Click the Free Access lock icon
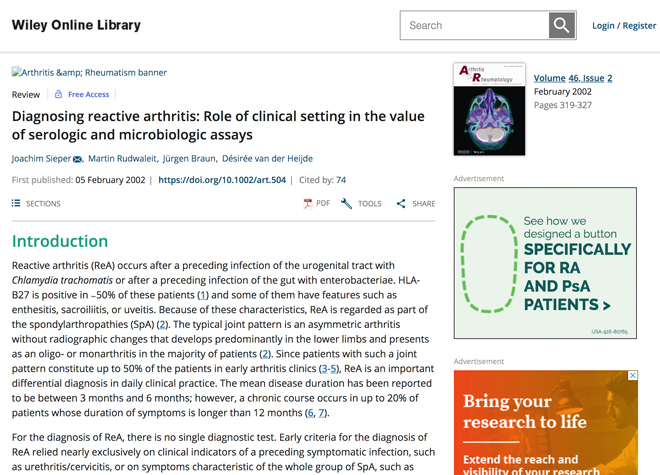The image size is (660, 475). pos(59,94)
